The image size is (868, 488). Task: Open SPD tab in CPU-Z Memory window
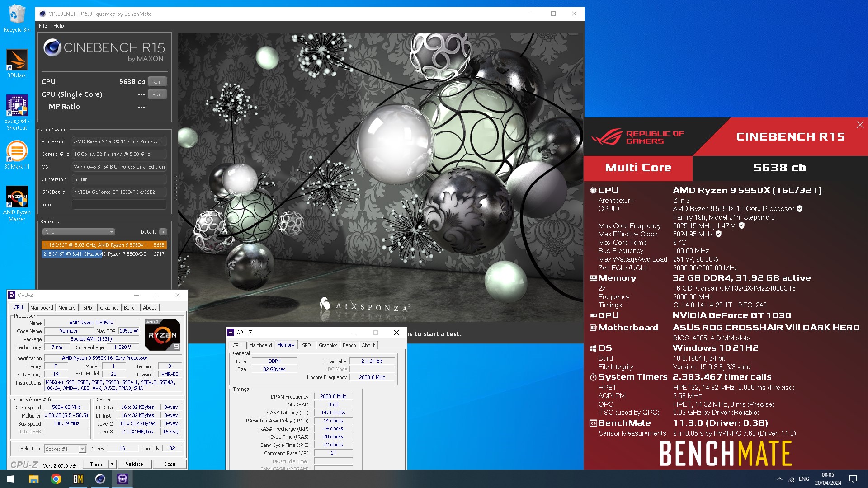tap(307, 345)
